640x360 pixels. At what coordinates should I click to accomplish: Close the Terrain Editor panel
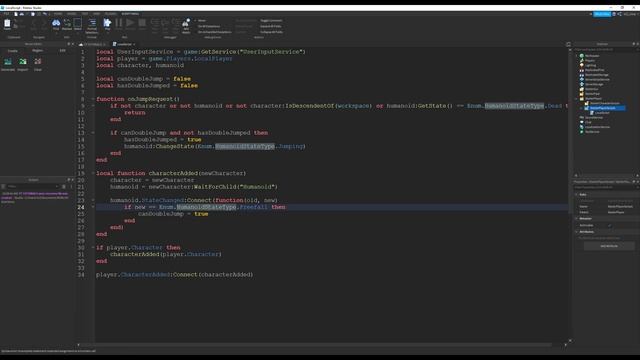click(x=73, y=44)
